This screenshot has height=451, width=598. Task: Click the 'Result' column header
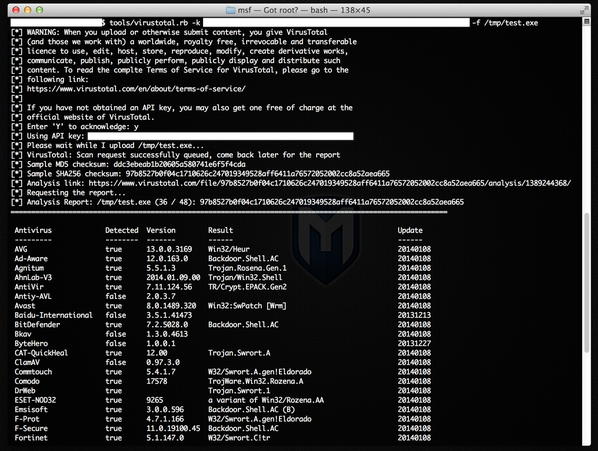220,230
